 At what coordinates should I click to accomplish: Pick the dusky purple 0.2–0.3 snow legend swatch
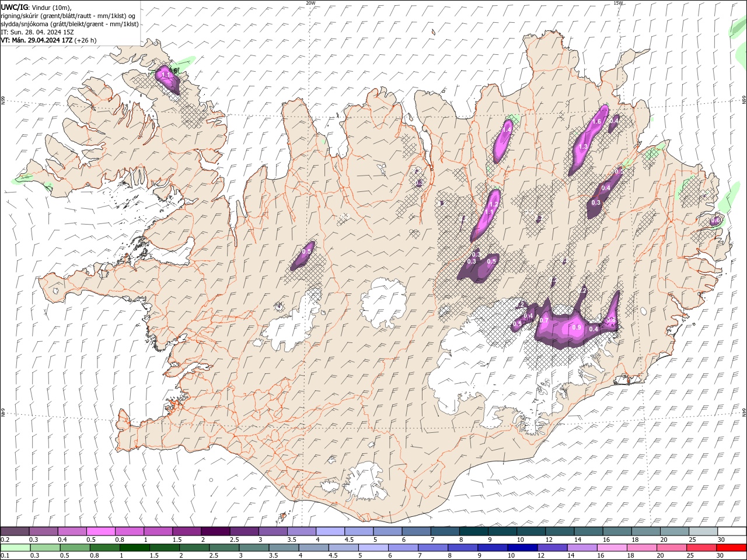click(15, 531)
